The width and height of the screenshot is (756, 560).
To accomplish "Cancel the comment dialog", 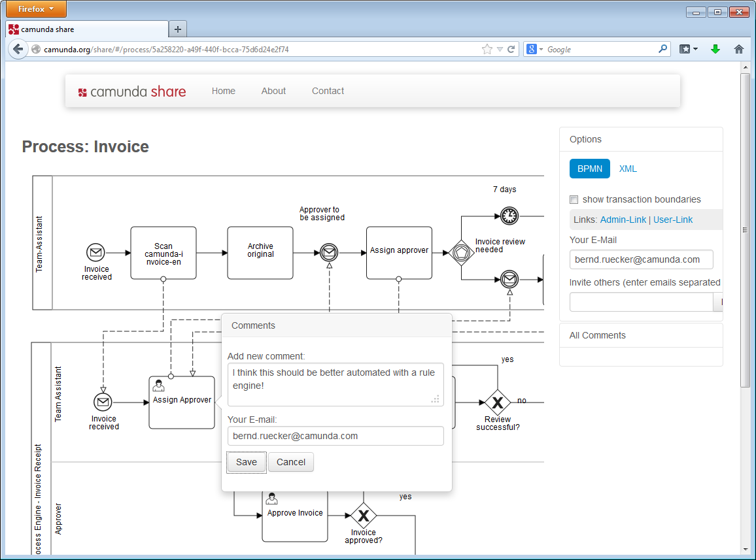I will click(x=291, y=462).
